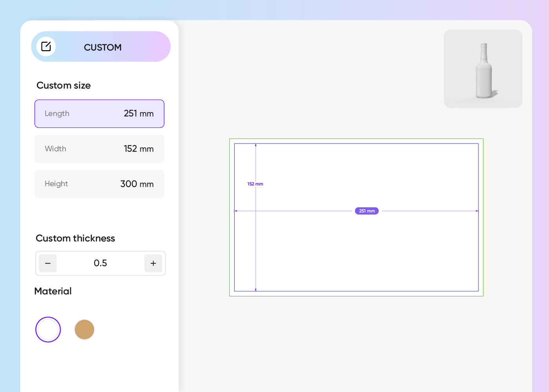Select the CUSTOM mode pill button

coord(101,47)
